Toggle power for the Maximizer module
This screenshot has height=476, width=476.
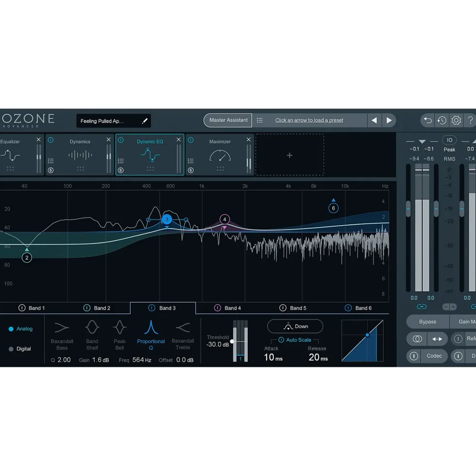pyautogui.click(x=191, y=140)
